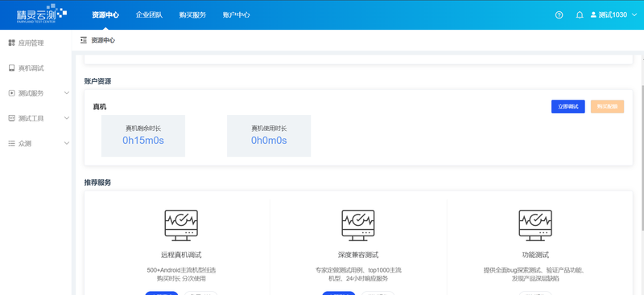Image resolution: width=644 pixels, height=295 pixels.
Task: Open the 测试1030 account dropdown
Action: click(x=614, y=15)
